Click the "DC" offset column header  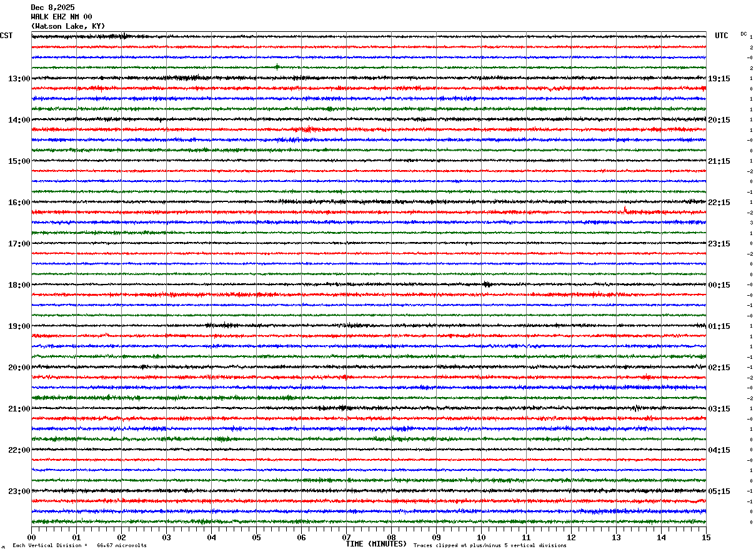(x=744, y=34)
